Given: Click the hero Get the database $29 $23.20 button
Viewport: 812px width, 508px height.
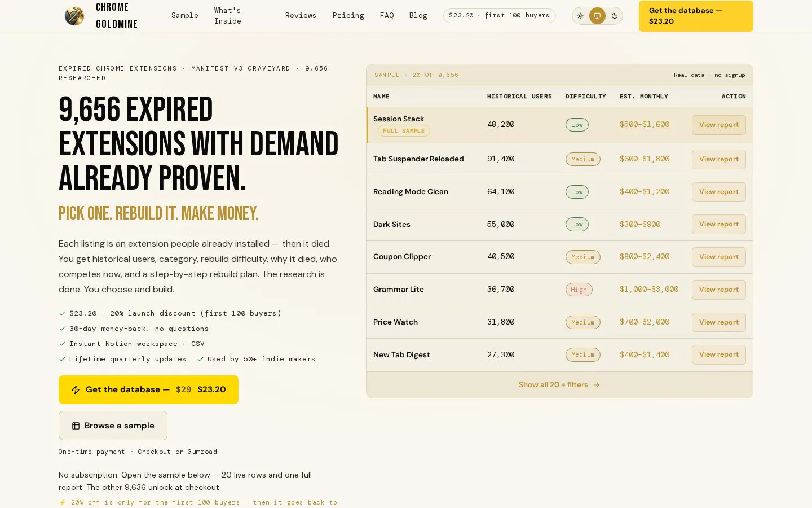Looking at the screenshot, I should (x=148, y=389).
